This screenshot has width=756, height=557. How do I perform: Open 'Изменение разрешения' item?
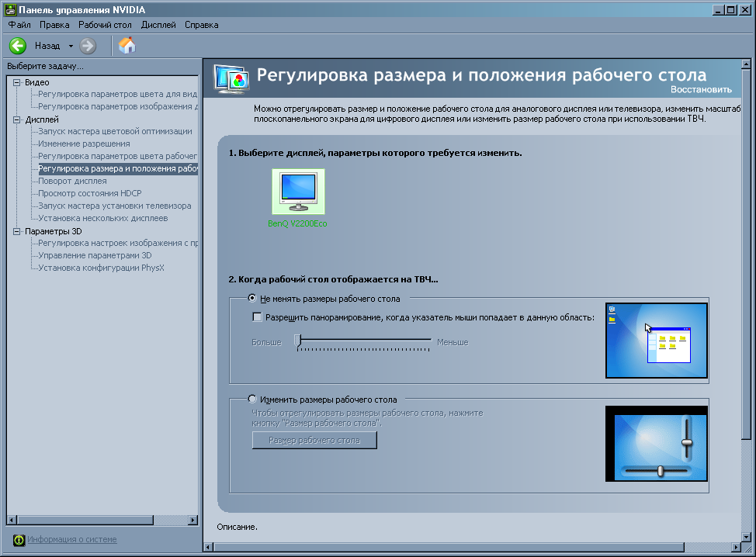coord(84,144)
